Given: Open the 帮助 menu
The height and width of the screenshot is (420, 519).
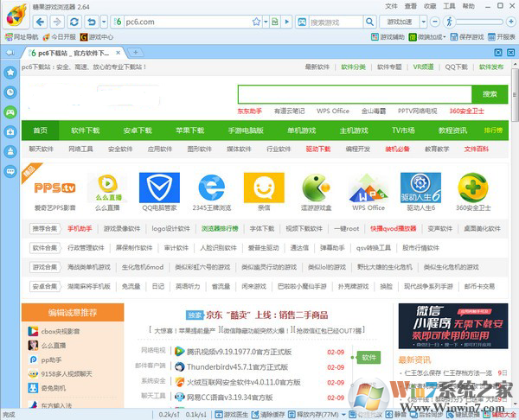Looking at the screenshot, I should click(x=468, y=6).
